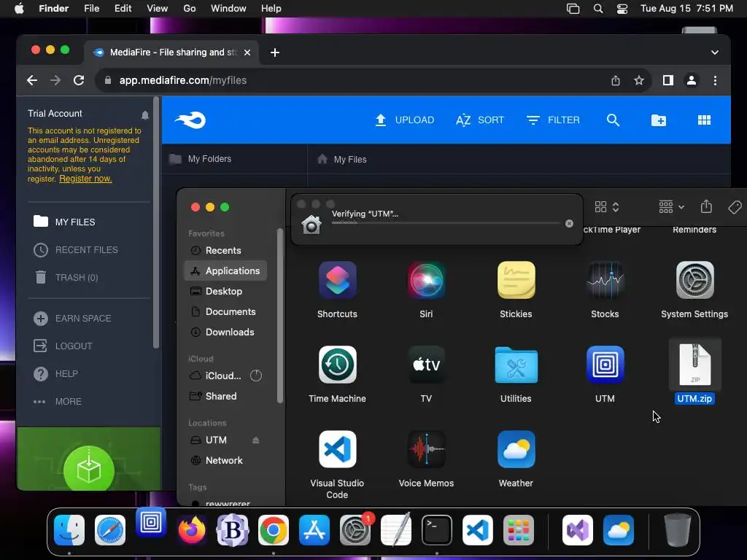Open Chrome three-dot menu

[x=715, y=80]
